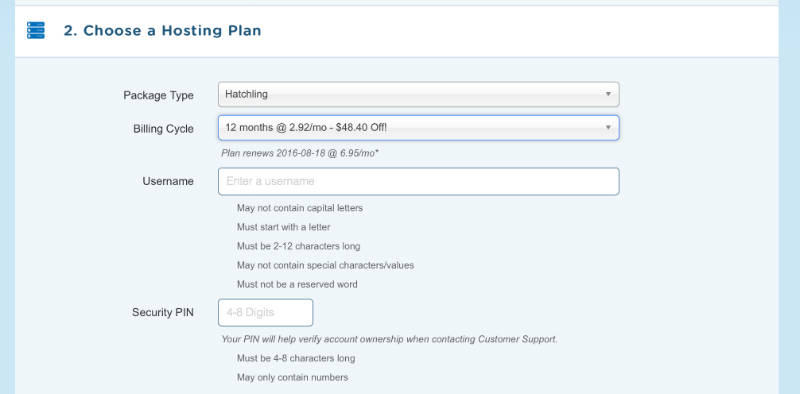Click the Username label
The image size is (800, 394).
point(168,181)
